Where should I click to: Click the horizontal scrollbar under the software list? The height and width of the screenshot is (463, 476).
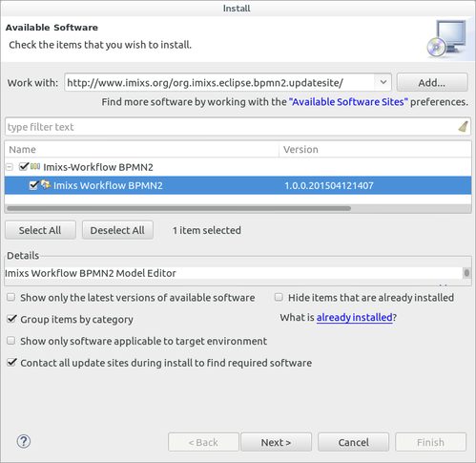(179, 208)
